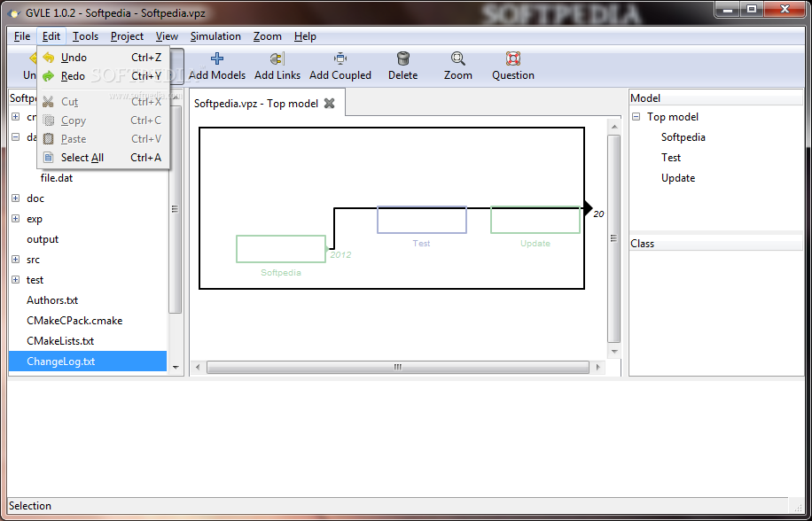The height and width of the screenshot is (521, 812).
Task: Open the Project menu
Action: (127, 36)
